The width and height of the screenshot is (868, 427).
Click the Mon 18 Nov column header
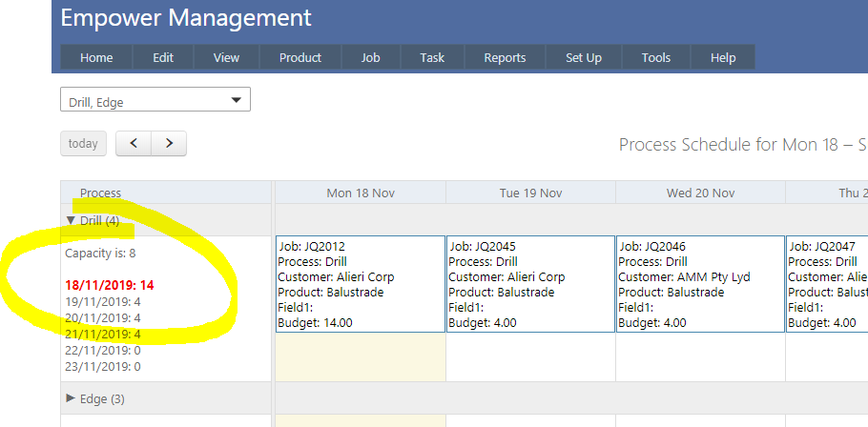360,193
